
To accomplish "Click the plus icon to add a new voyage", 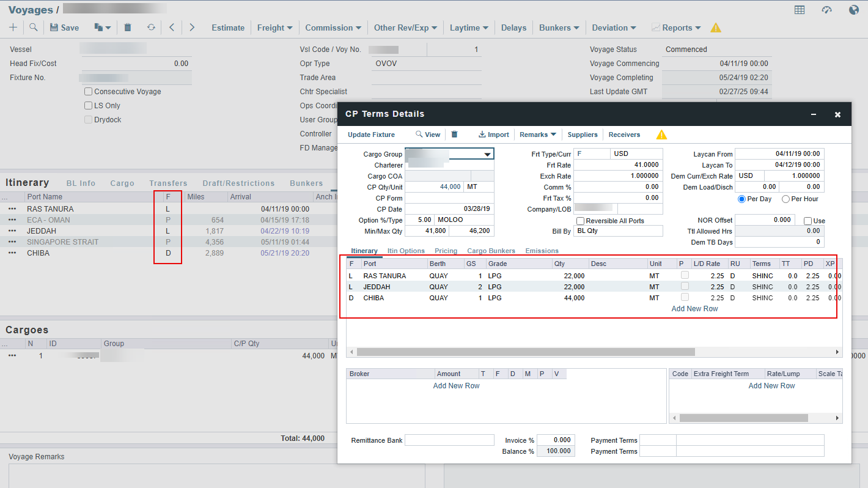I will [x=13, y=28].
